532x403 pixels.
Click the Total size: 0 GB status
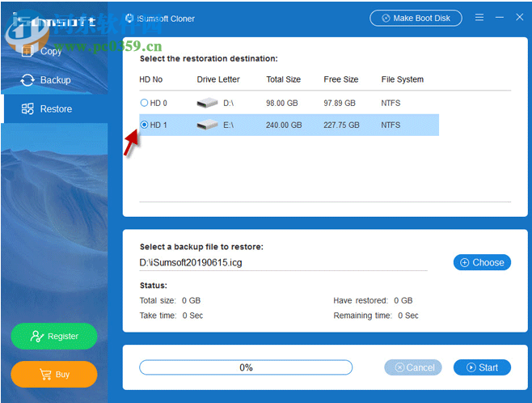(170, 300)
